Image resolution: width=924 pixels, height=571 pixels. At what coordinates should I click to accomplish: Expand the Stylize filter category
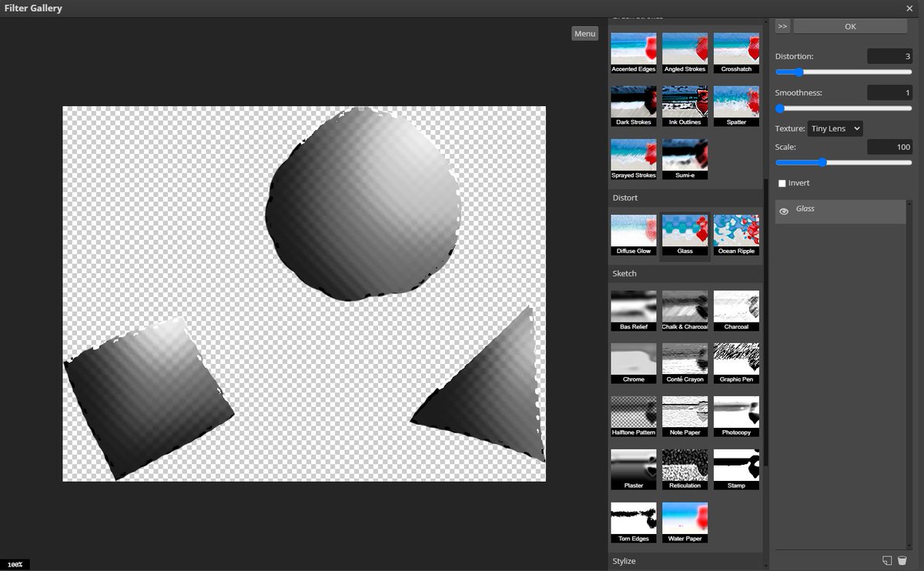(x=685, y=561)
